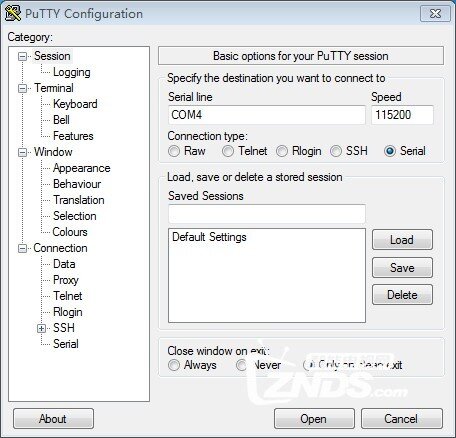Select Serial in the category tree

pos(66,344)
